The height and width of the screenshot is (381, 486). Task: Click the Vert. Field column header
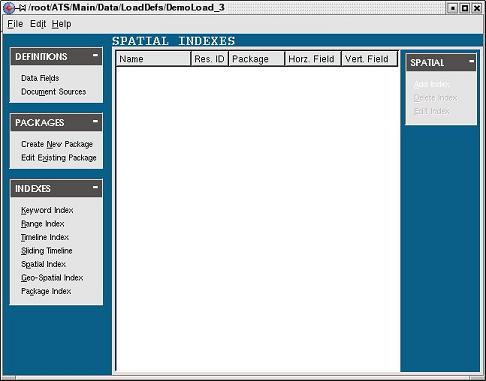coord(370,59)
